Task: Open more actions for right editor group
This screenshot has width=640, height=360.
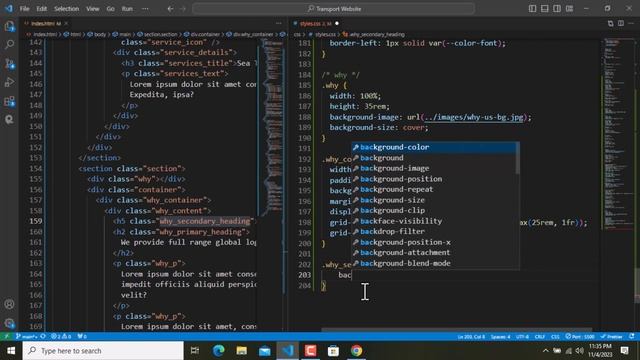Action: pos(631,24)
